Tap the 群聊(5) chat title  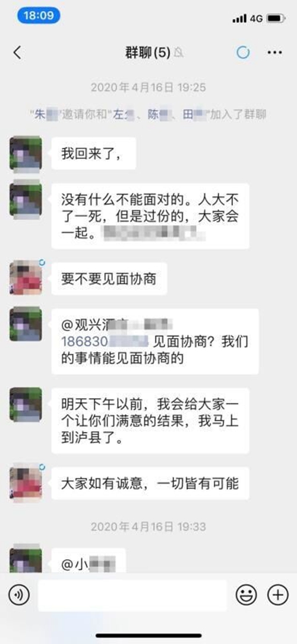148,52
